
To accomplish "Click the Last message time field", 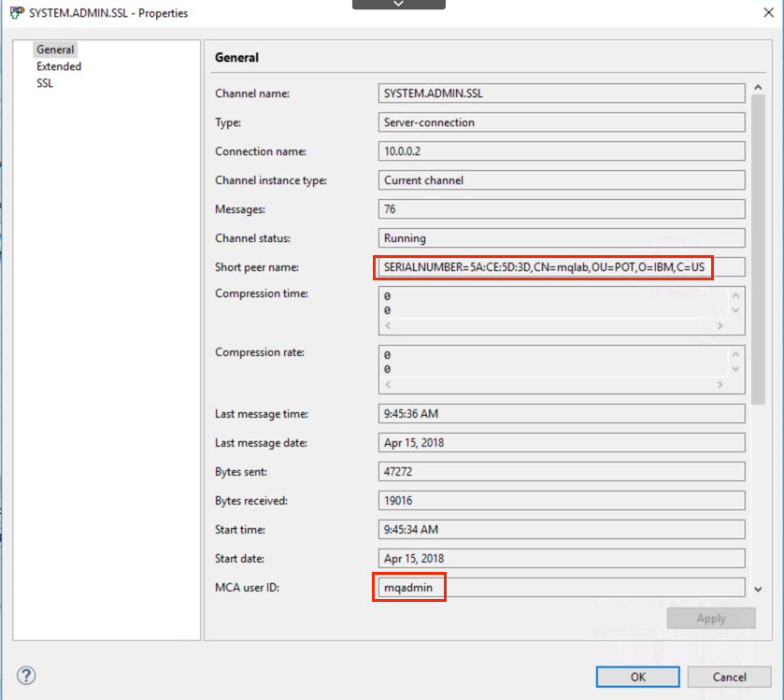I will pos(562,413).
